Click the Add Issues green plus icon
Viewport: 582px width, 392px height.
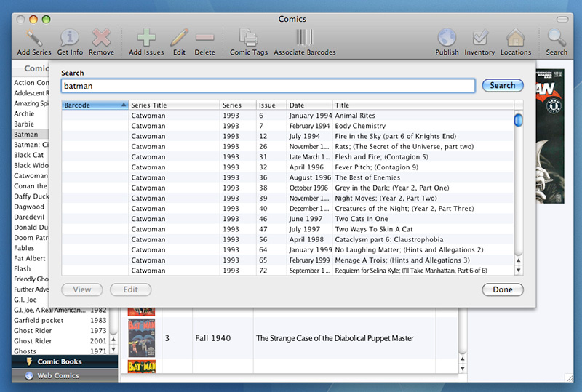[x=146, y=38]
